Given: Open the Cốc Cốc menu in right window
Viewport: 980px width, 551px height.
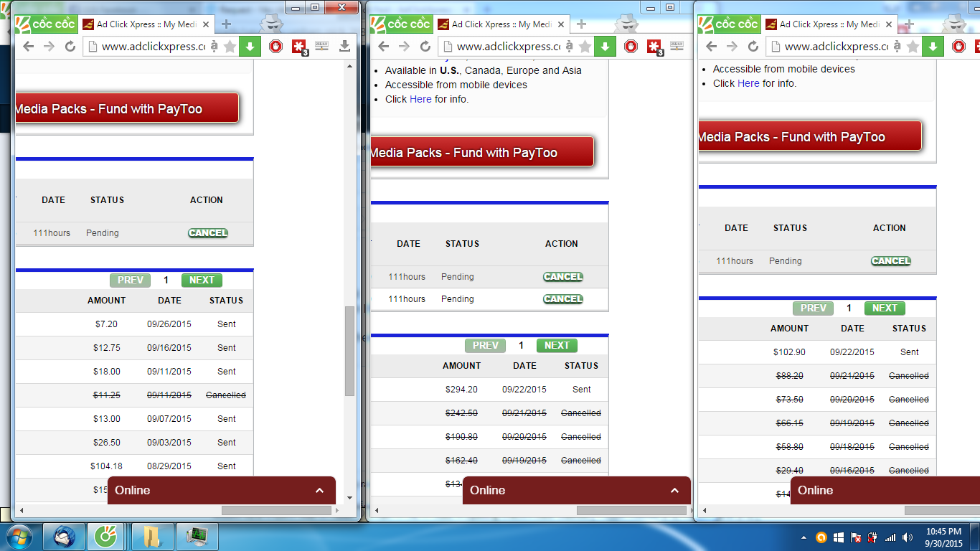Looking at the screenshot, I should tap(728, 24).
